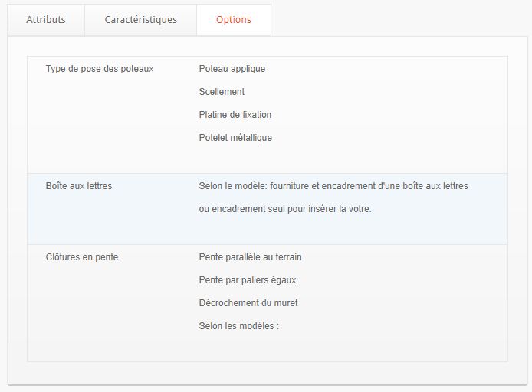Viewport: 532px width, 392px height.
Task: Click the 'Clôtures en pente' row label
Action: [82, 257]
